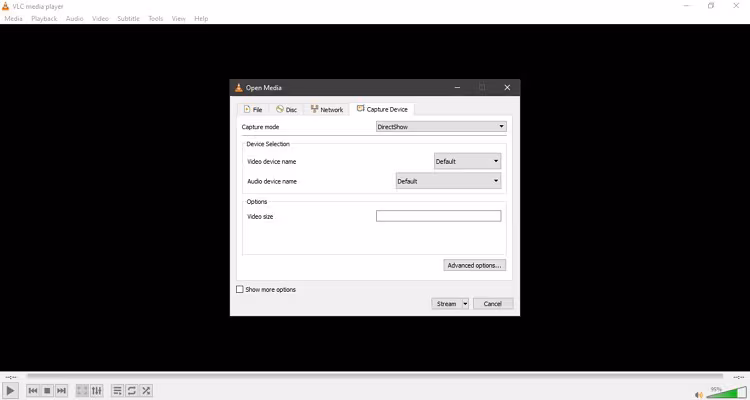
Task: Open the View menu
Action: click(x=178, y=19)
